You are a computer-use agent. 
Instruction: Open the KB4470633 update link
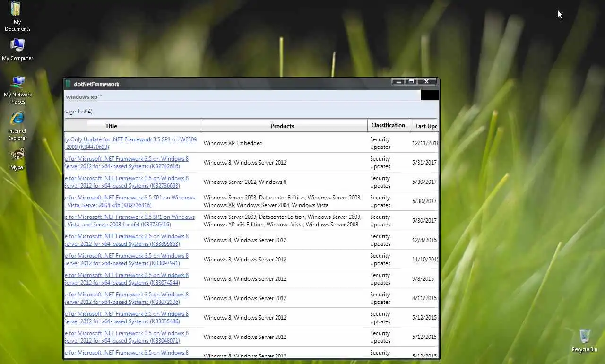tap(130, 143)
